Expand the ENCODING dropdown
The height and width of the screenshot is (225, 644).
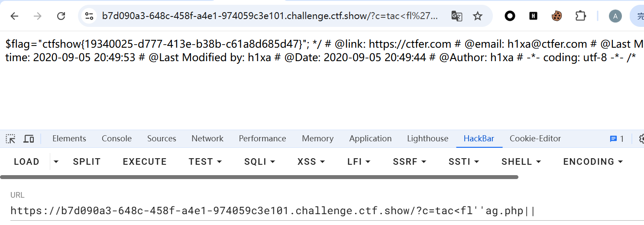(x=593, y=162)
